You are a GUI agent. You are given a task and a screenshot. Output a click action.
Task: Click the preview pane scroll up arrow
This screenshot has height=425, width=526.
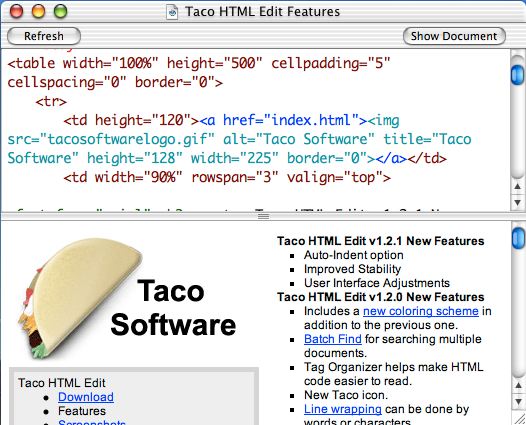point(518,385)
